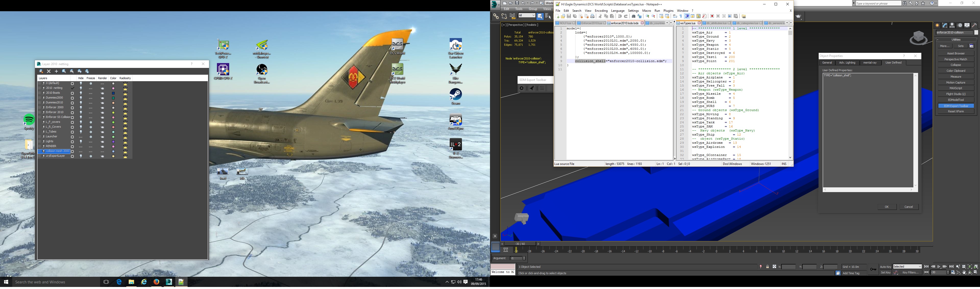
Task: Open the All selection filter dropdown
Action: (527, 16)
